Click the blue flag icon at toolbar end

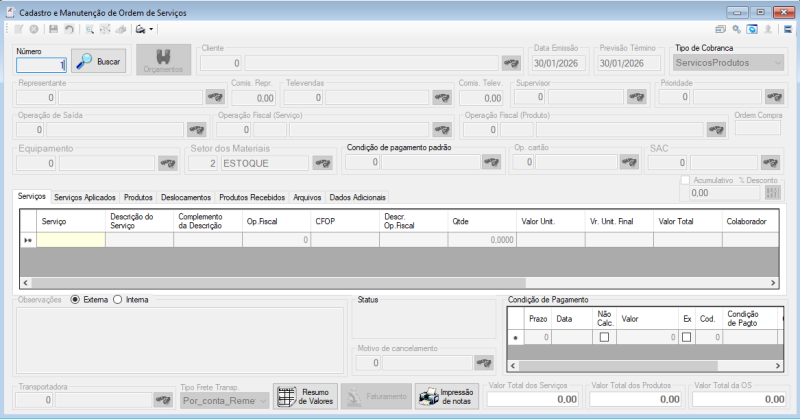(x=788, y=29)
